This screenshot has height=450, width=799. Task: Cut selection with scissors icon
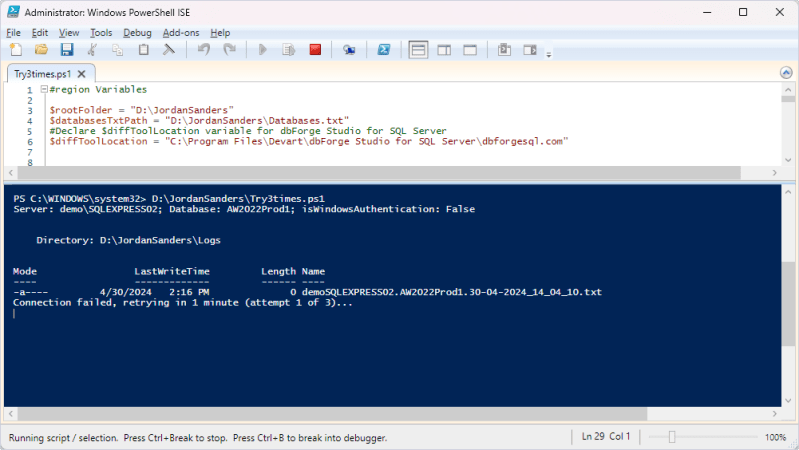(x=92, y=49)
